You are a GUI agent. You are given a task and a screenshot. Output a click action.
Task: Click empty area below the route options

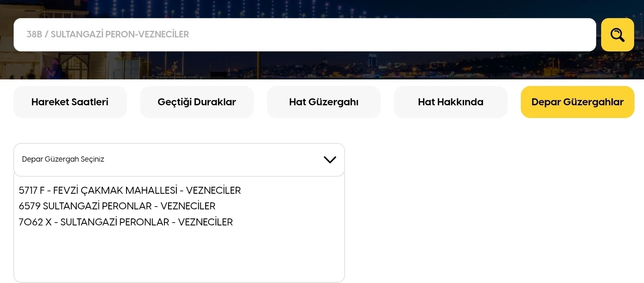click(179, 255)
